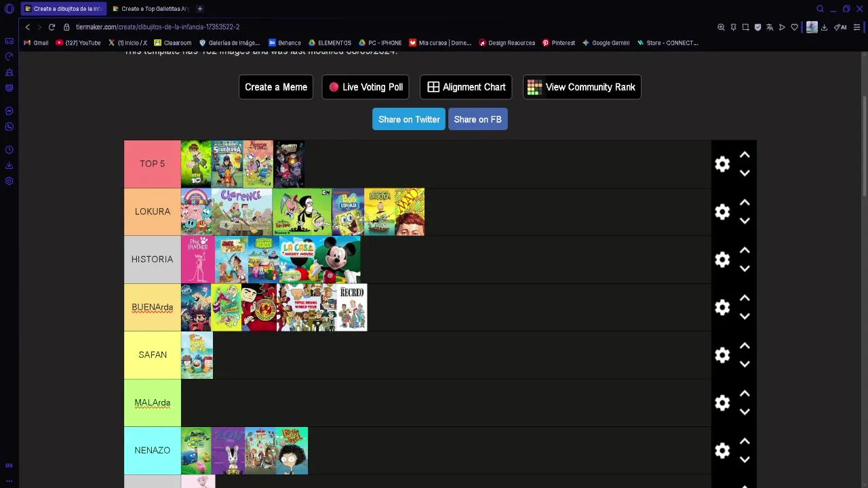Switch to the Top Galletitas tab
Image resolution: width=868 pixels, height=488 pixels.
pos(151,9)
